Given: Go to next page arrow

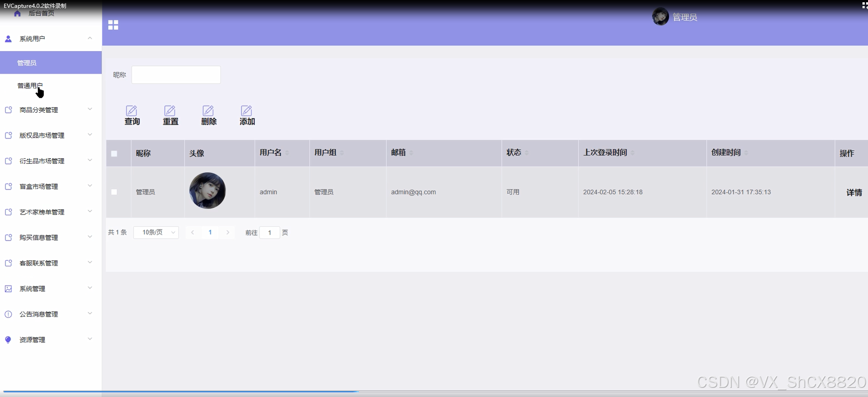Looking at the screenshot, I should click(228, 232).
